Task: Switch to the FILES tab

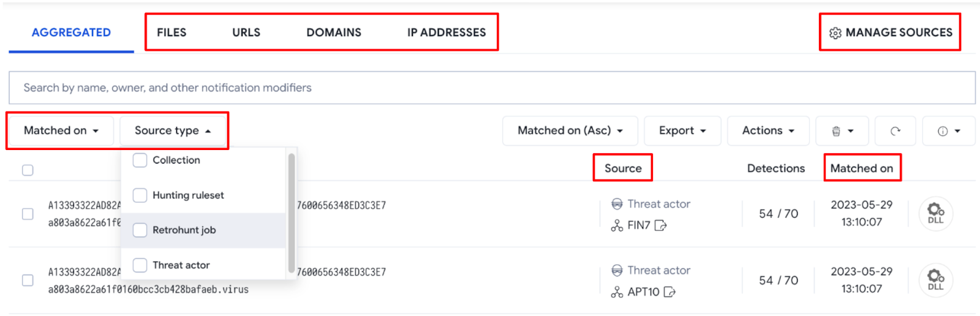Action: click(171, 32)
